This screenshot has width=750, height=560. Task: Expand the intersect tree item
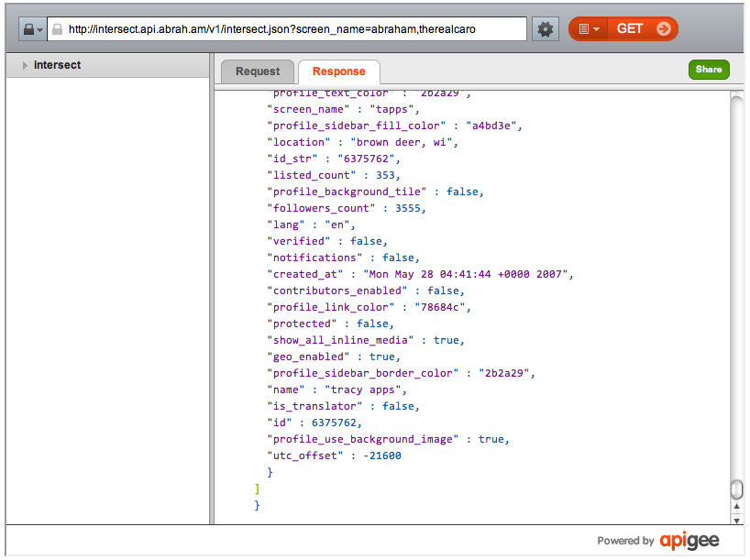pos(25,65)
